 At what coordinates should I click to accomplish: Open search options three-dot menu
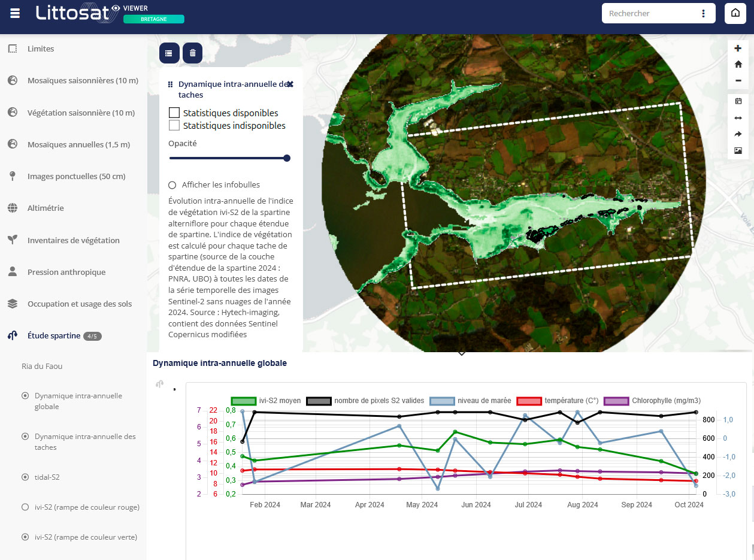703,13
